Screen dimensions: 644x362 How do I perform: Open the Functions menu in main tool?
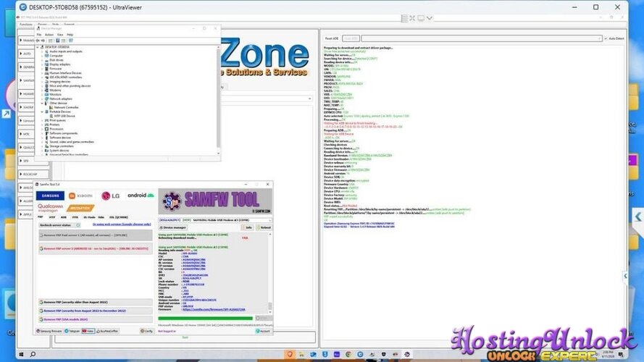pos(25,25)
